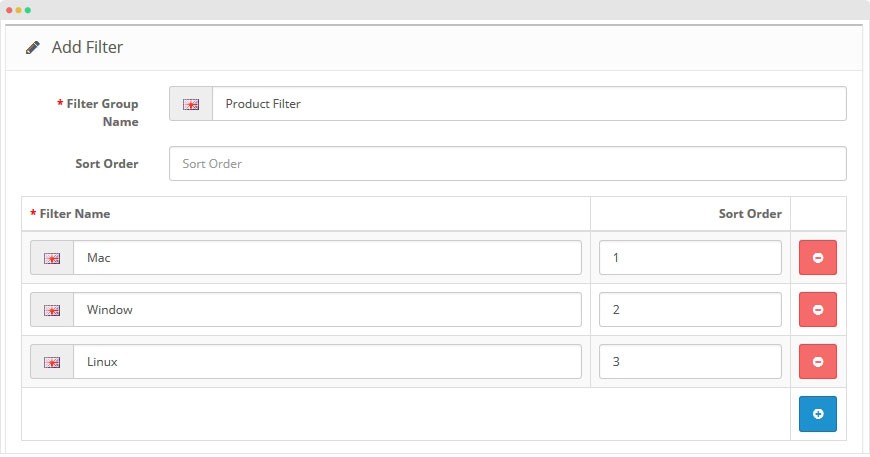Select the sort order field containing 3
870x457 pixels.
(x=690, y=362)
